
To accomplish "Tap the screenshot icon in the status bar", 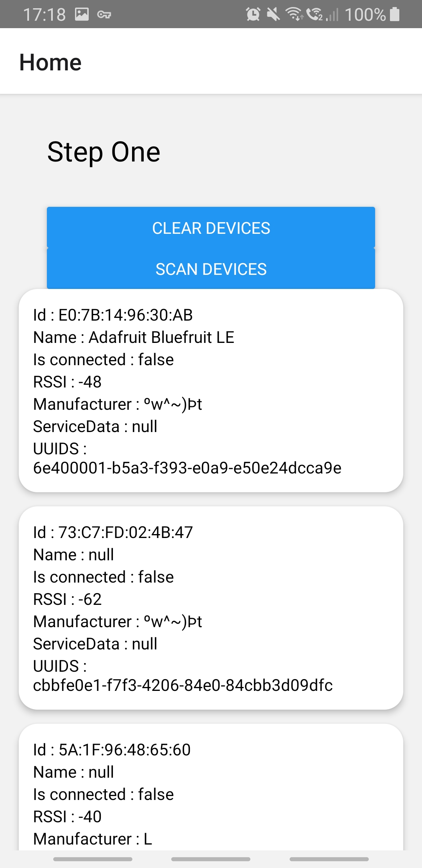I will (81, 15).
